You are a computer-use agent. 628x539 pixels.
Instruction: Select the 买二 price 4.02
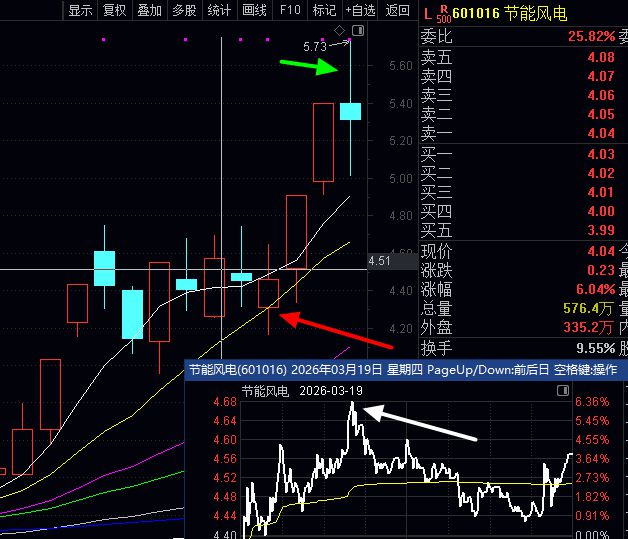[601, 173]
